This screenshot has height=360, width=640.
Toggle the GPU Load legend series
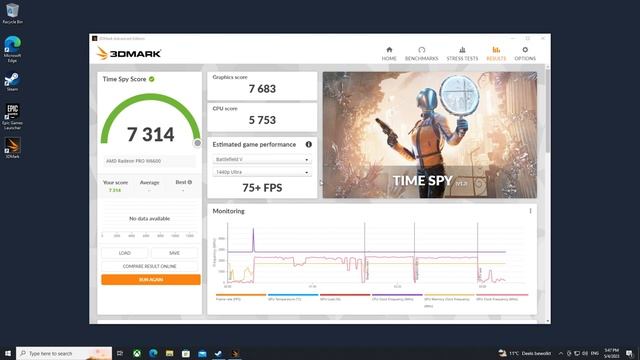point(344,298)
